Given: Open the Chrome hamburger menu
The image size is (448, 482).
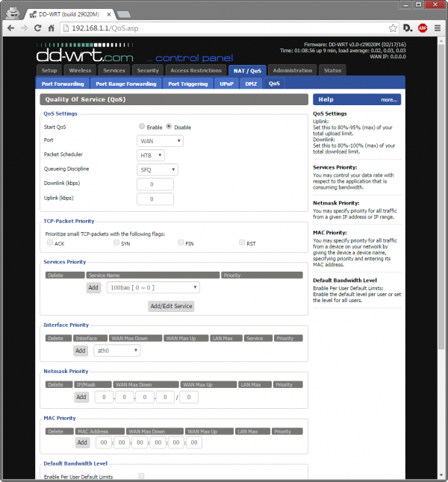Looking at the screenshot, I should pyautogui.click(x=437, y=28).
